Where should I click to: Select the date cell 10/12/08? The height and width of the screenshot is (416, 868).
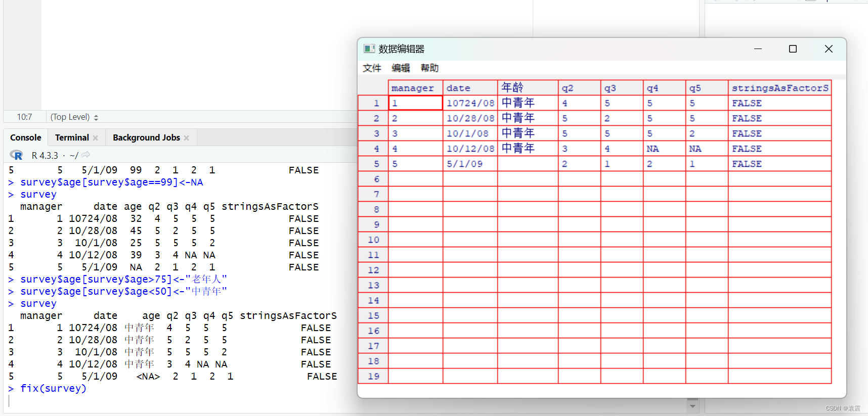tap(470, 148)
